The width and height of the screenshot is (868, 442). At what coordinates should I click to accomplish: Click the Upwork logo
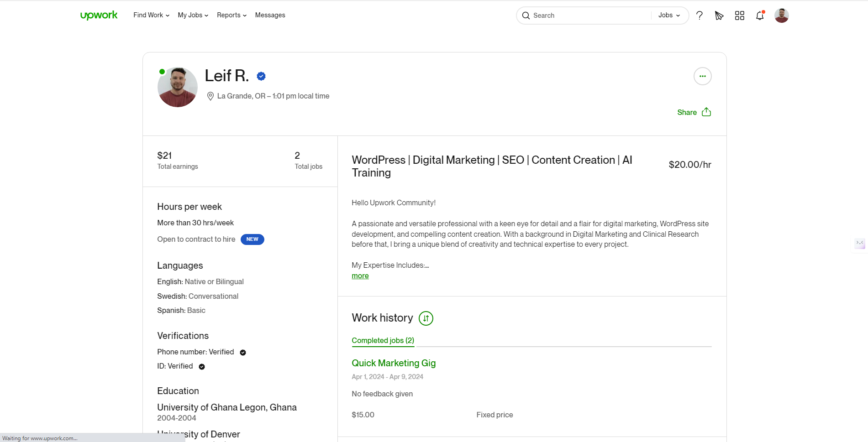coord(99,16)
